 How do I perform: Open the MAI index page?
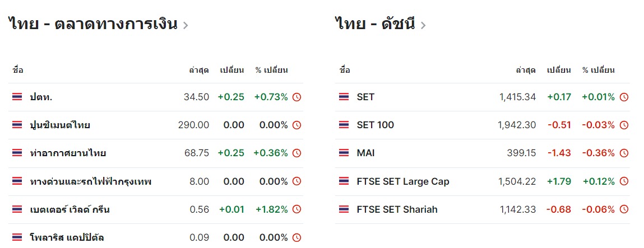click(365, 153)
